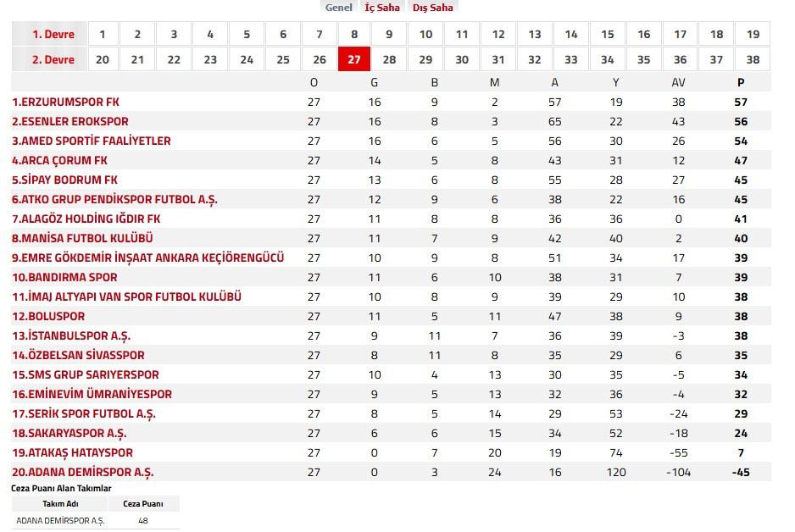
Task: Open the İç Saha tab
Action: (381, 8)
